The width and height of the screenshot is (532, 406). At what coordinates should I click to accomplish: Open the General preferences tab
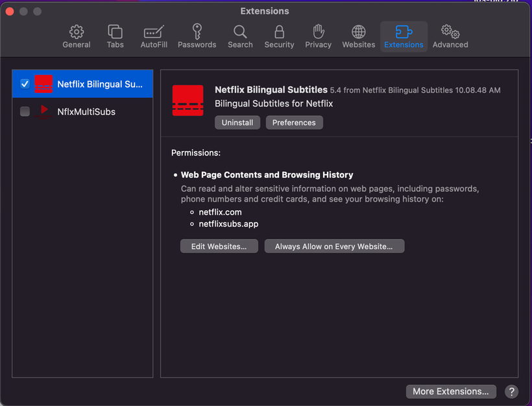tap(77, 36)
